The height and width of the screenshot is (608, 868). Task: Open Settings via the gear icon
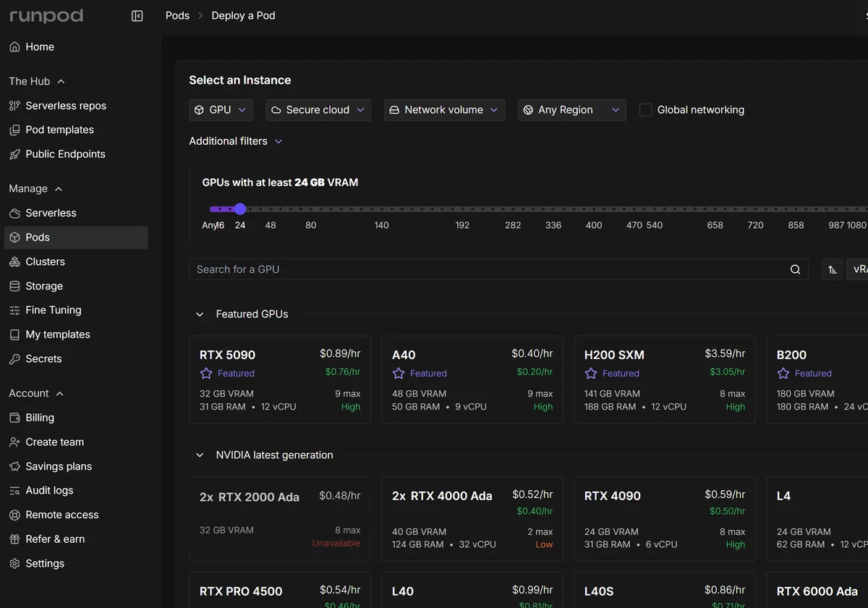[x=14, y=563]
